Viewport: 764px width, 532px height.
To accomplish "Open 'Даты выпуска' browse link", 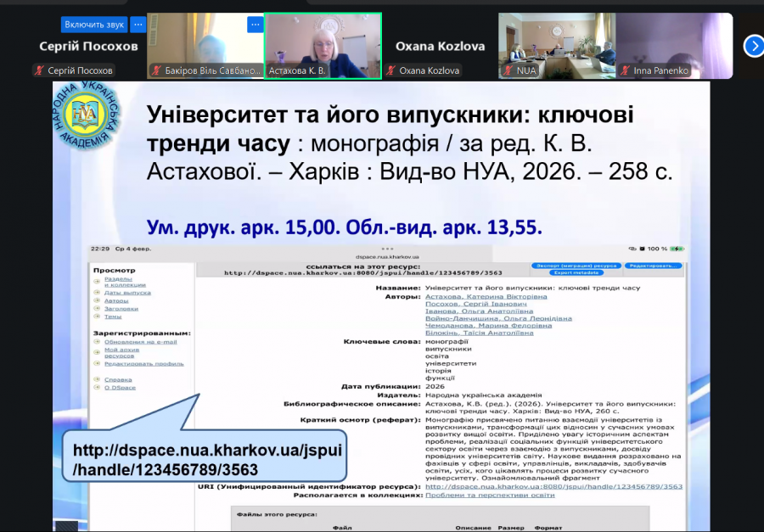I will 127,292.
